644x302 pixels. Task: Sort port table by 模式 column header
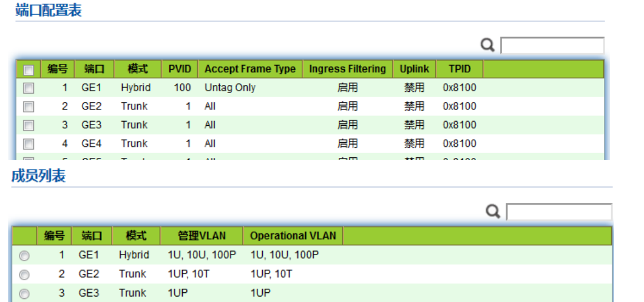click(137, 69)
